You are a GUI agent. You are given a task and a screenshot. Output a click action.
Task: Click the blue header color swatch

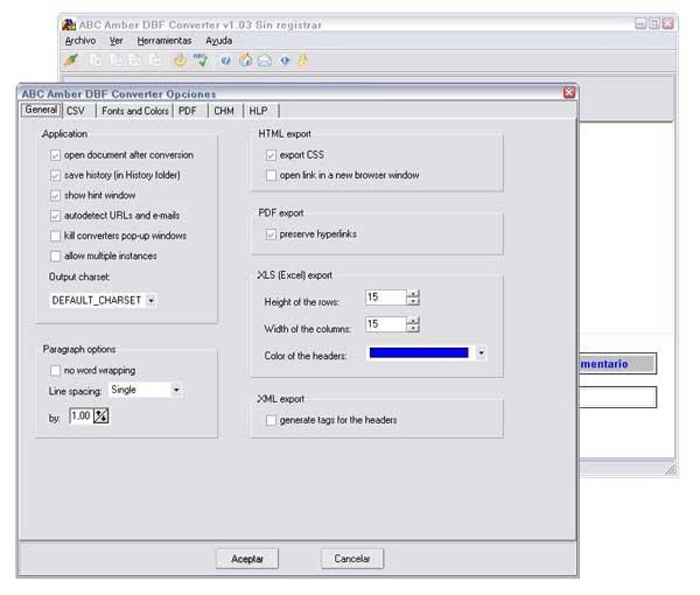(419, 353)
